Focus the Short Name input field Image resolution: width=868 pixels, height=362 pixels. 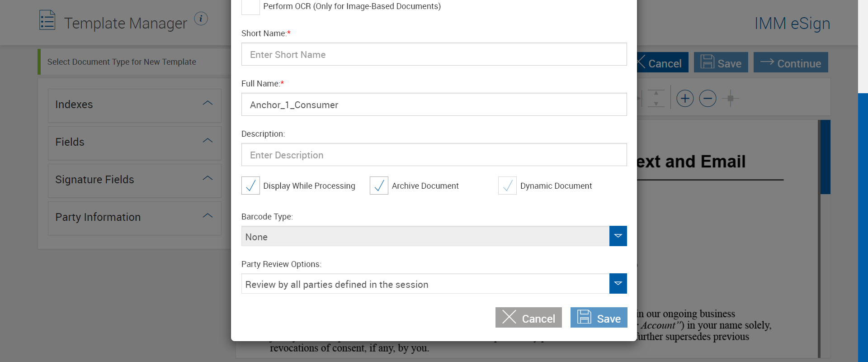coord(434,54)
